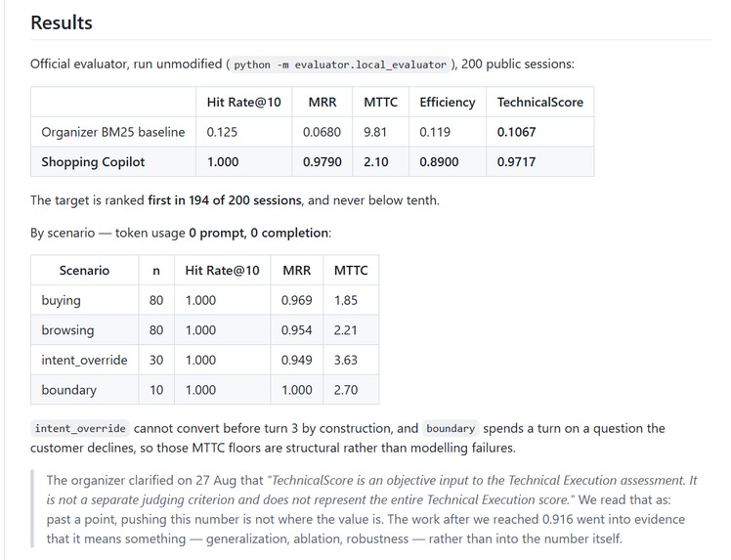Select the buying scenario row
Viewport: 731px width, 560px height.
[204, 300]
